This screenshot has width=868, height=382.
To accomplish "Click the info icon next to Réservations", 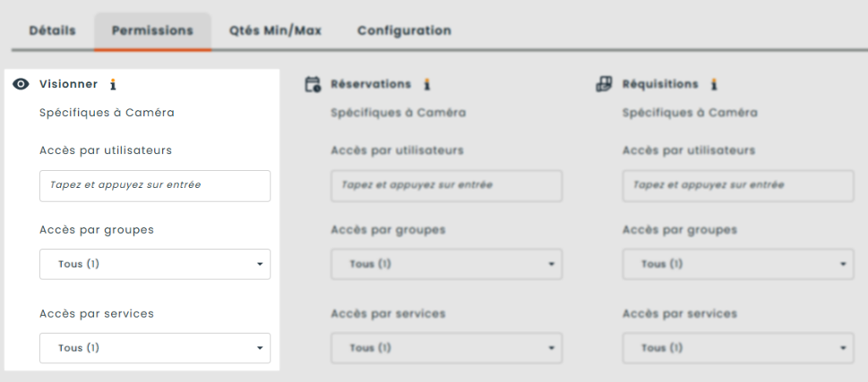I will coord(427,84).
